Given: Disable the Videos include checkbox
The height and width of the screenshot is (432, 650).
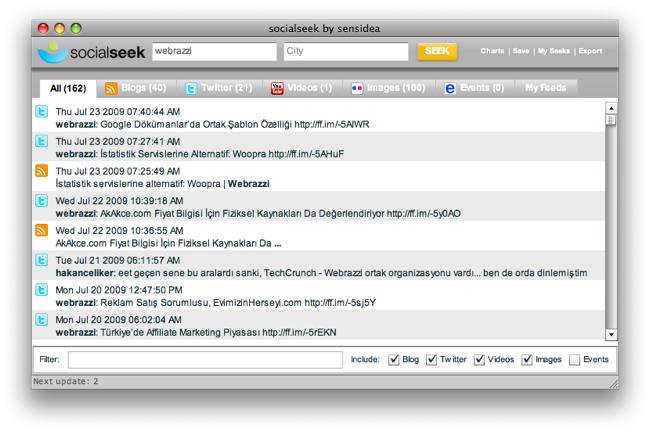Looking at the screenshot, I should (x=480, y=359).
